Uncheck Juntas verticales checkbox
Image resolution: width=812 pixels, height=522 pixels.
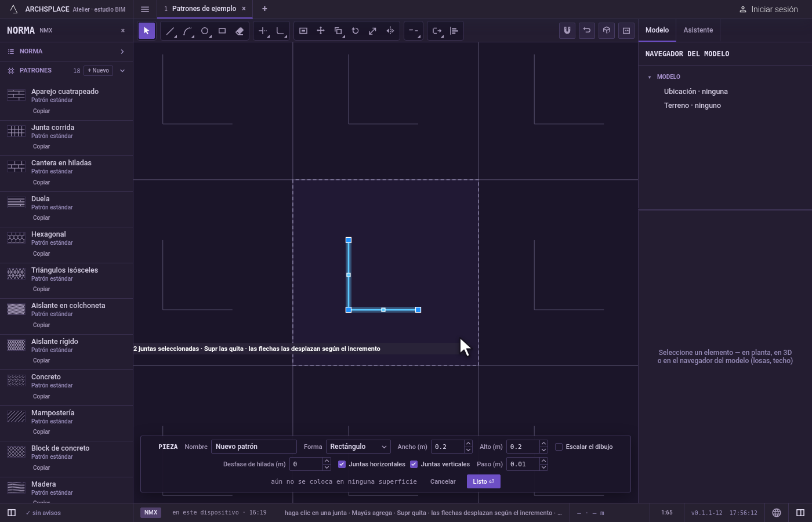click(414, 464)
